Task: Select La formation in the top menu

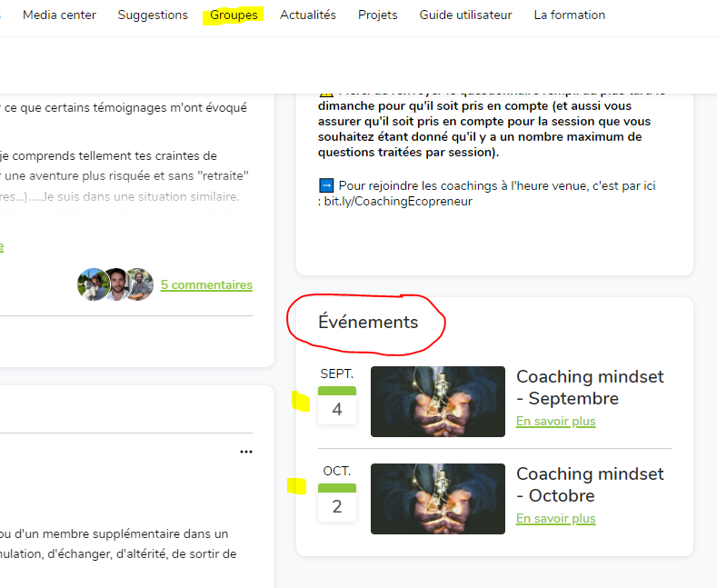Action: pyautogui.click(x=569, y=15)
